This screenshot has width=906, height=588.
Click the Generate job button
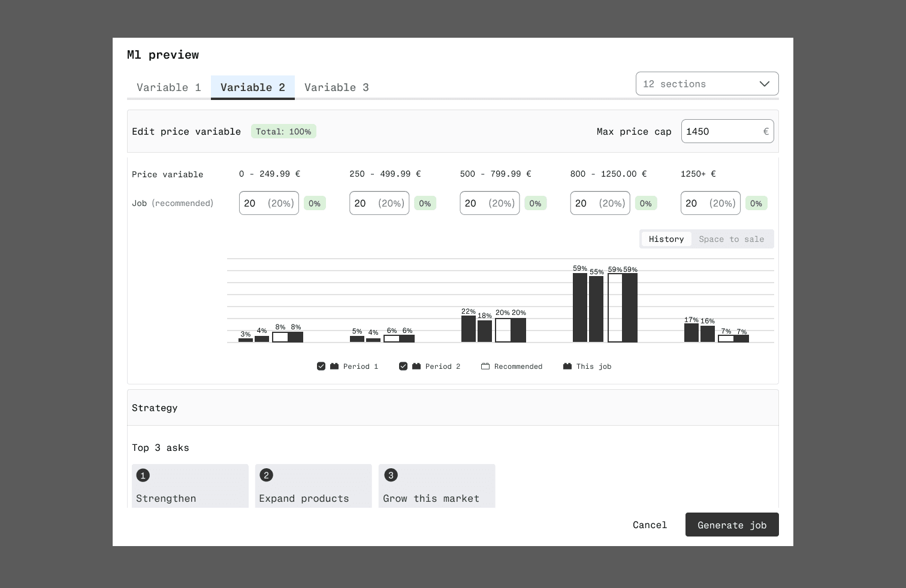point(732,525)
